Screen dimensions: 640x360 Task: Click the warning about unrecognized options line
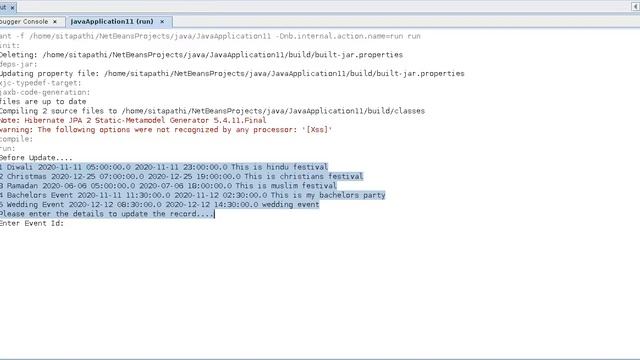[x=166, y=129]
